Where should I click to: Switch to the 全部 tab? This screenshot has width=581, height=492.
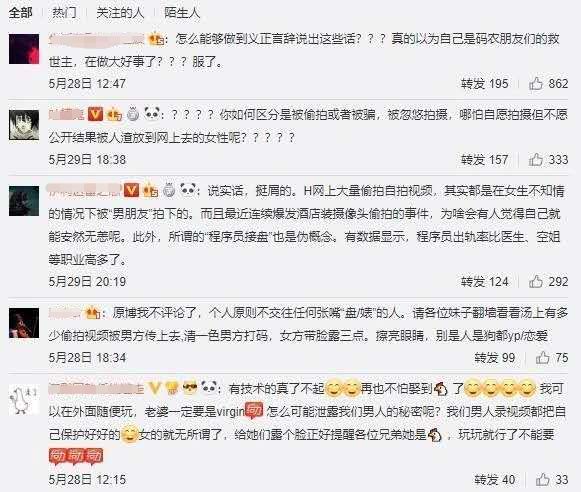click(x=20, y=13)
